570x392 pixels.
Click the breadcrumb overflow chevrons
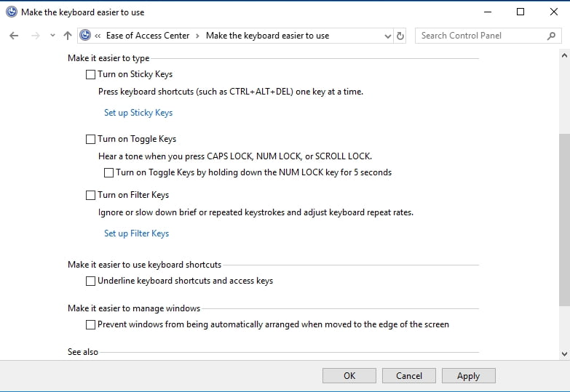pos(98,36)
